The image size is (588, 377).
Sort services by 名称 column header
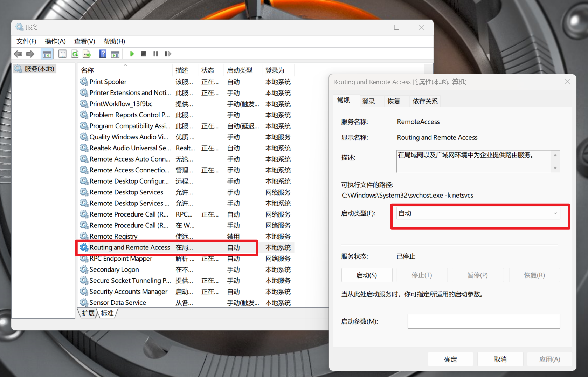click(125, 70)
